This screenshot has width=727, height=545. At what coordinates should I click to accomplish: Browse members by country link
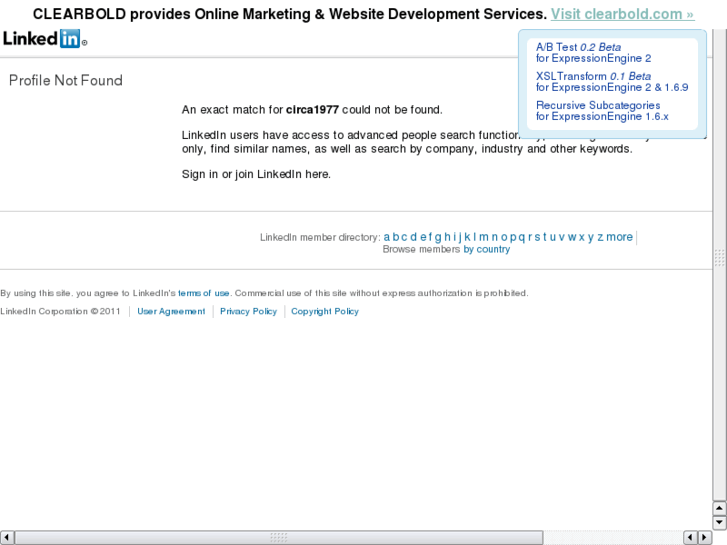[487, 250]
